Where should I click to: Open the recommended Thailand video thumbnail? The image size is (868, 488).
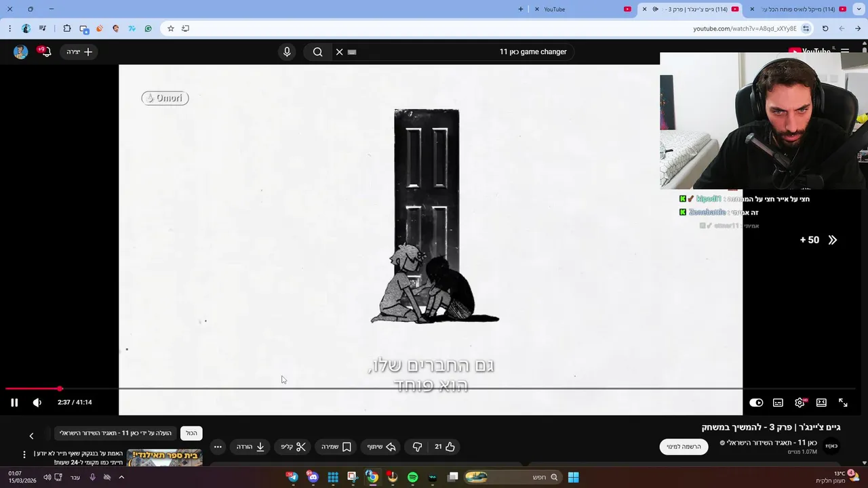(164, 458)
